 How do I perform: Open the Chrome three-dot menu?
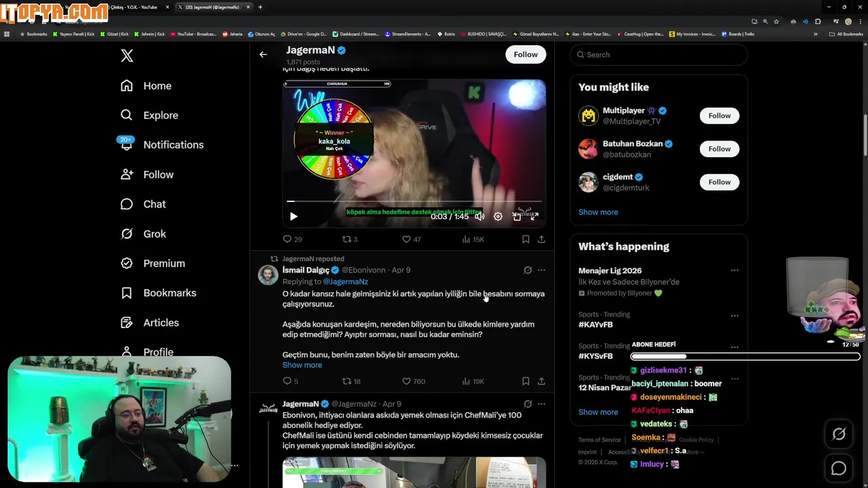[860, 21]
